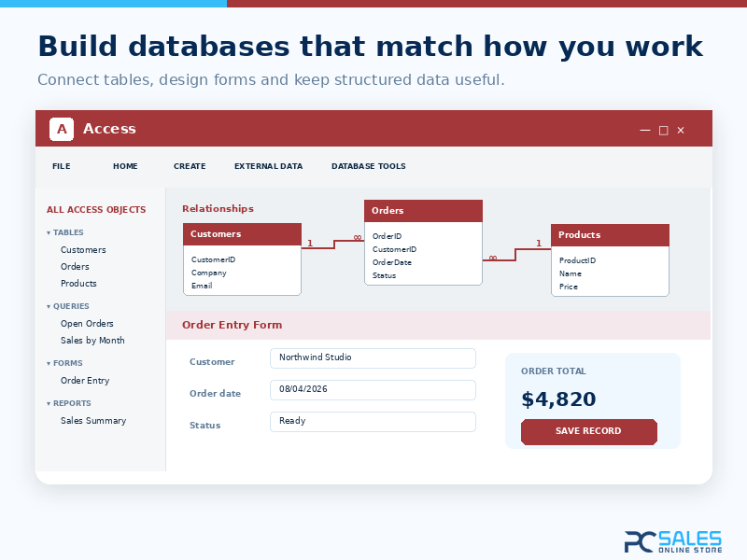Open the FILE ribbon tab
The height and width of the screenshot is (560, 747).
tap(62, 166)
